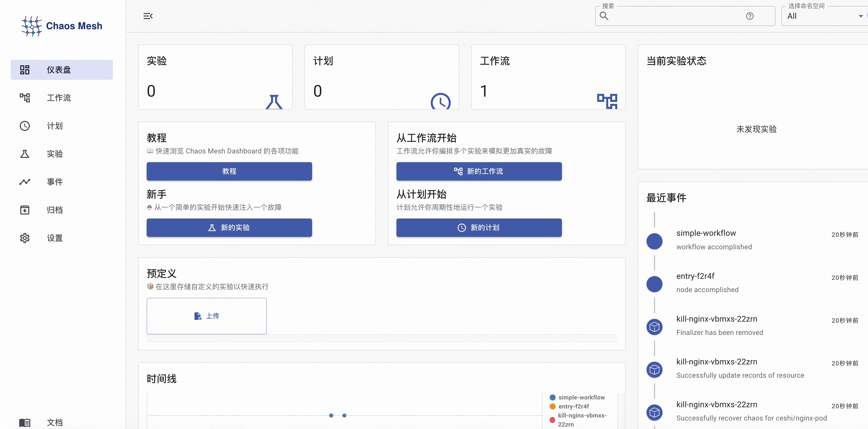Viewport: 868px width, 429px height.
Task: Click the 文档 book sidebar icon
Action: tap(25, 422)
